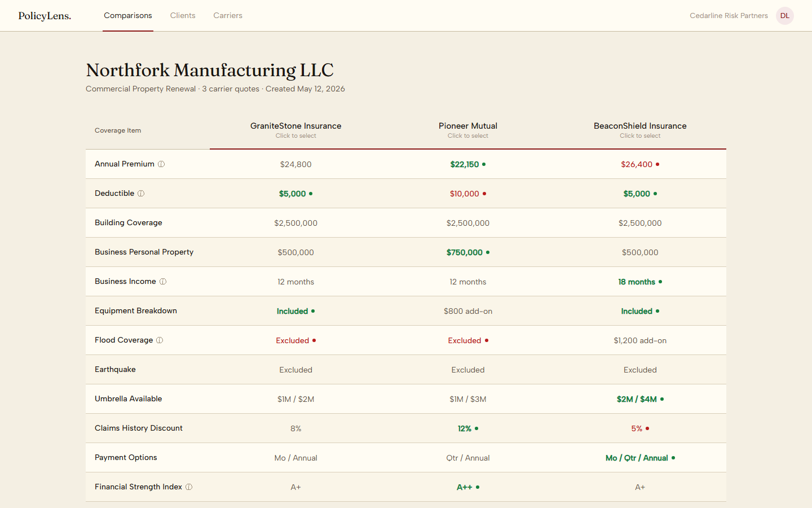
Task: Click the Cedarline Risk Partners account name
Action: [729, 16]
